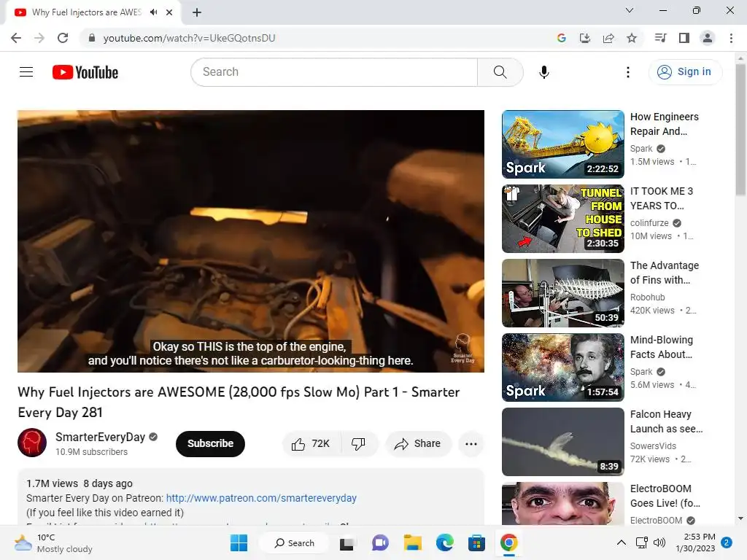Open 'Mind-Blowing Facts About...' title
Screen dimensions: 747x560
point(662,346)
